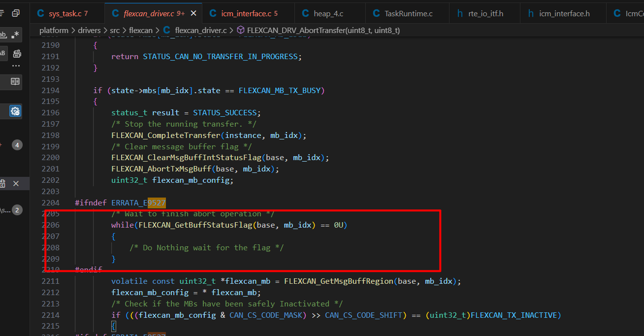Open the FLEXCAN_DRV_AbortTransfer symbol breadcrumb

click(323, 31)
